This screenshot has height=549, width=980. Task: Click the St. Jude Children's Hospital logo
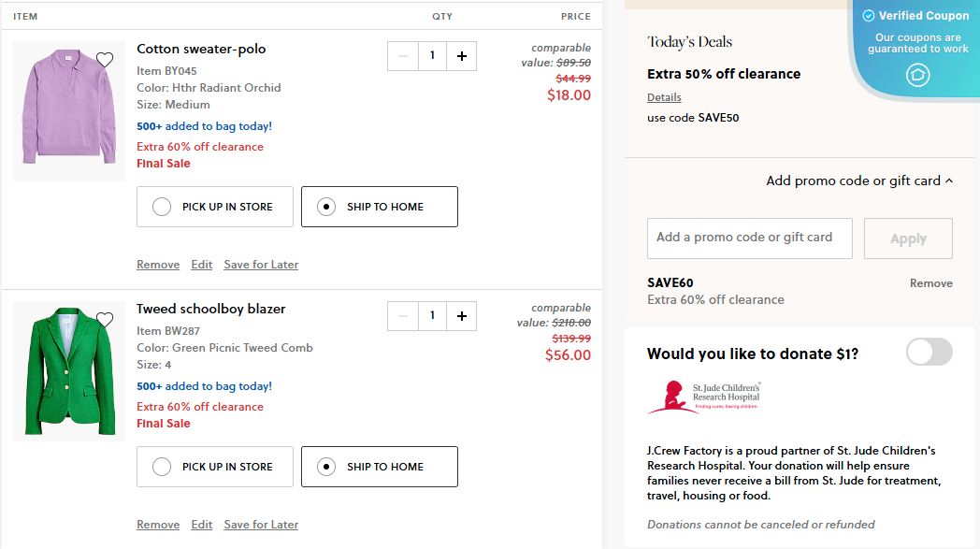pyautogui.click(x=703, y=397)
